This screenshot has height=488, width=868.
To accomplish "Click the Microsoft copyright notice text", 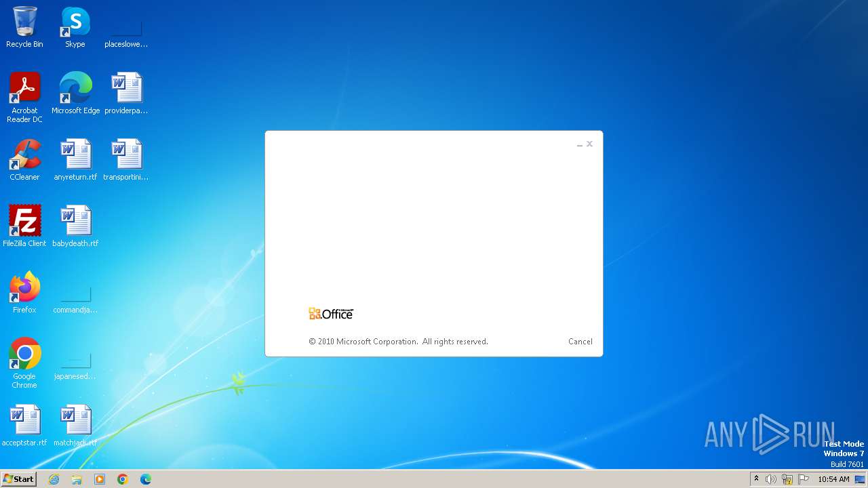I will pyautogui.click(x=398, y=342).
